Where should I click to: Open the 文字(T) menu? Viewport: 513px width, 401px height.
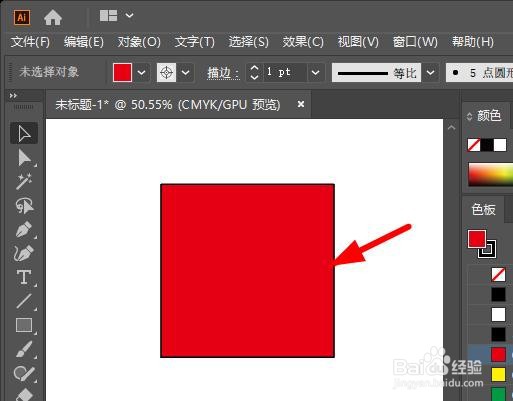pos(195,42)
